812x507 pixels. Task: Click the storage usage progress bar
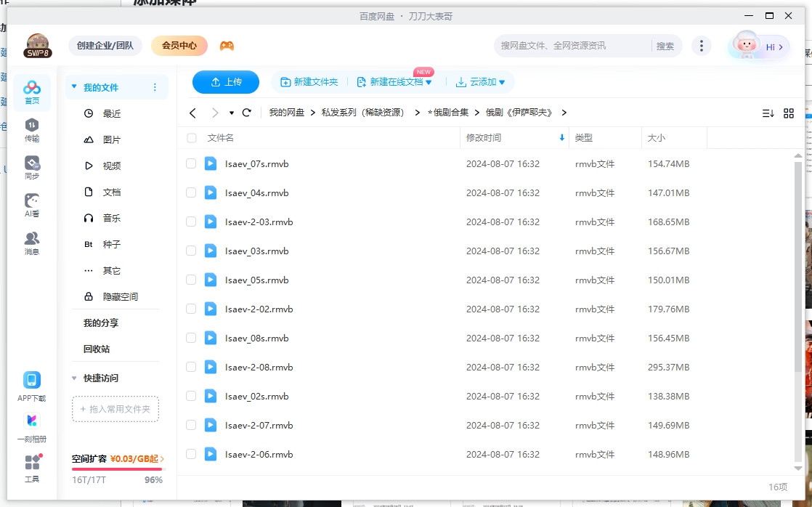pyautogui.click(x=116, y=468)
